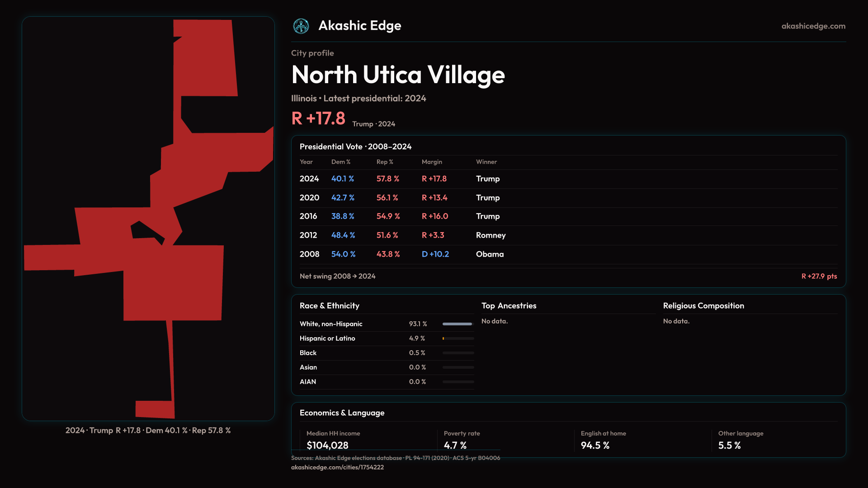Click the Top Ancestries heading

509,306
